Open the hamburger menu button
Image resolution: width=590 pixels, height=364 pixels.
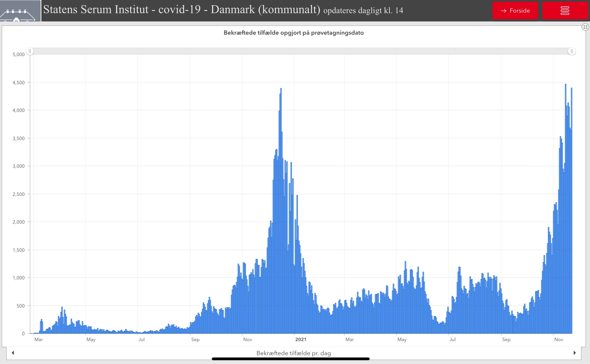[565, 11]
